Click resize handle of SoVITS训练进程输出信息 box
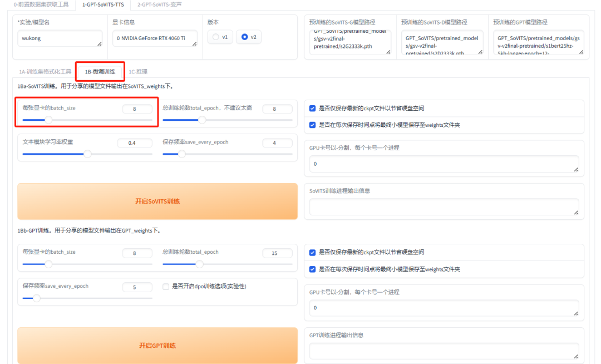Screen dimensions: 601x364 [576, 212]
